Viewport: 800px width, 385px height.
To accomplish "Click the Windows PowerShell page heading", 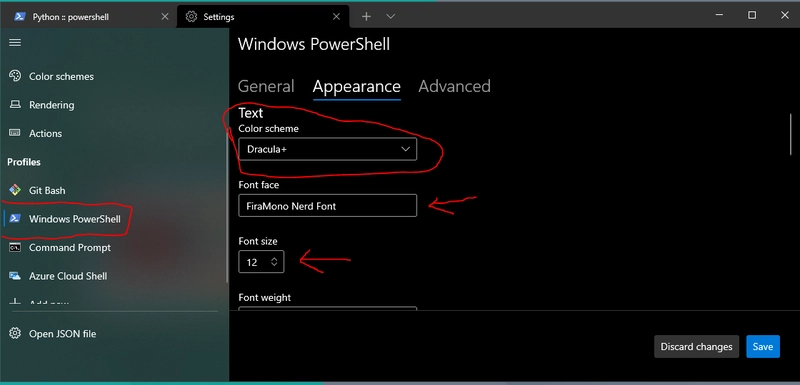I will coord(314,44).
